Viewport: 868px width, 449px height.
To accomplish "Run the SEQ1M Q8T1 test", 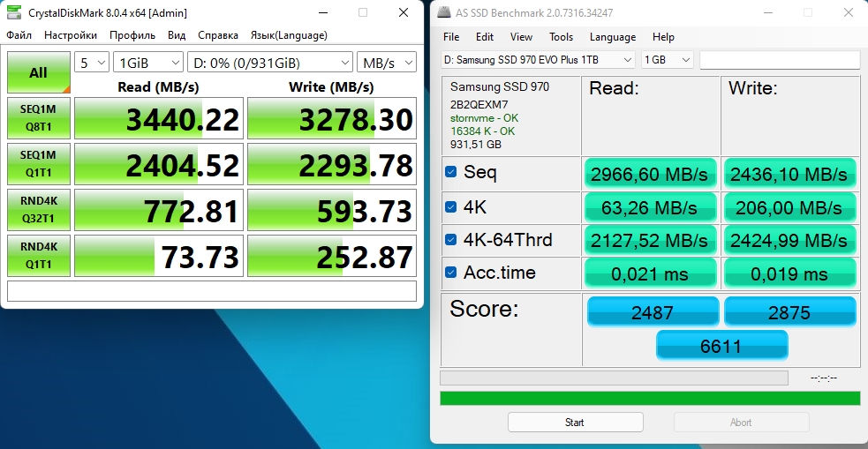I will tap(39, 118).
